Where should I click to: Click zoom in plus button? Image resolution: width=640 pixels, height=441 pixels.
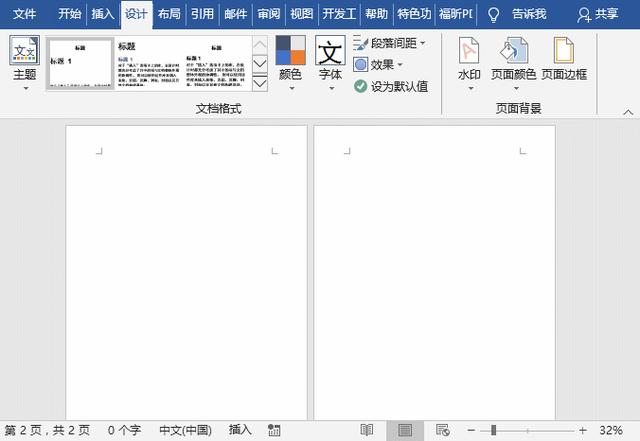(x=583, y=430)
